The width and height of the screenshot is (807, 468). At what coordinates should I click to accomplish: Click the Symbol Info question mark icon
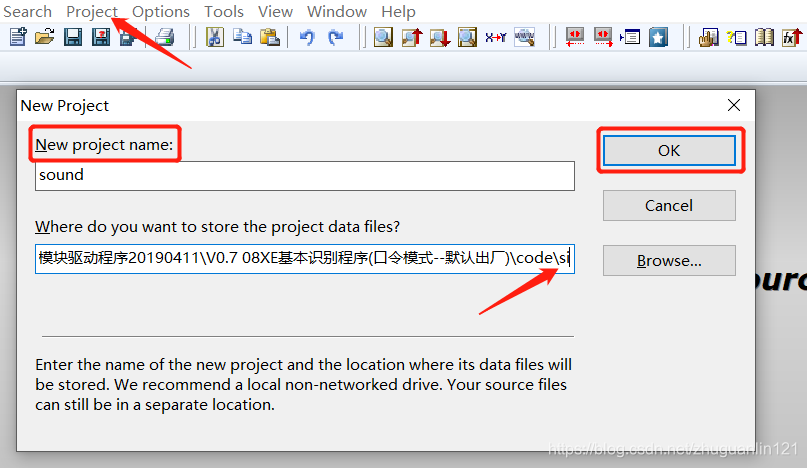[736, 37]
